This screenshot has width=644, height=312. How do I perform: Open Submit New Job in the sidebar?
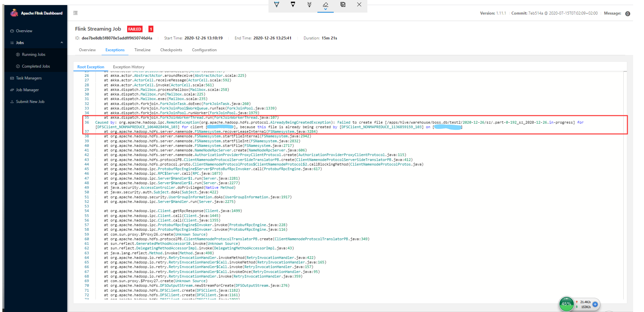(x=30, y=102)
